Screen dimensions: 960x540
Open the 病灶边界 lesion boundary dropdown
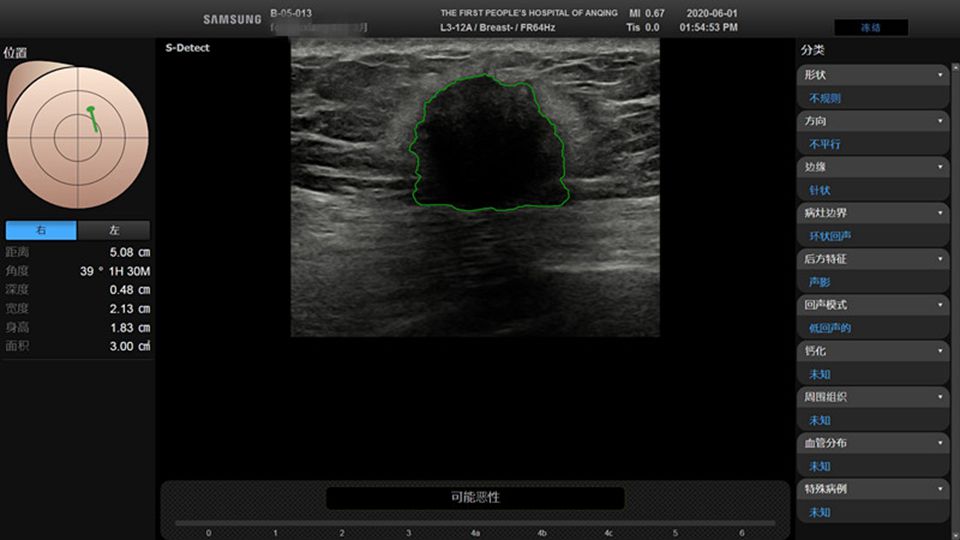873,213
